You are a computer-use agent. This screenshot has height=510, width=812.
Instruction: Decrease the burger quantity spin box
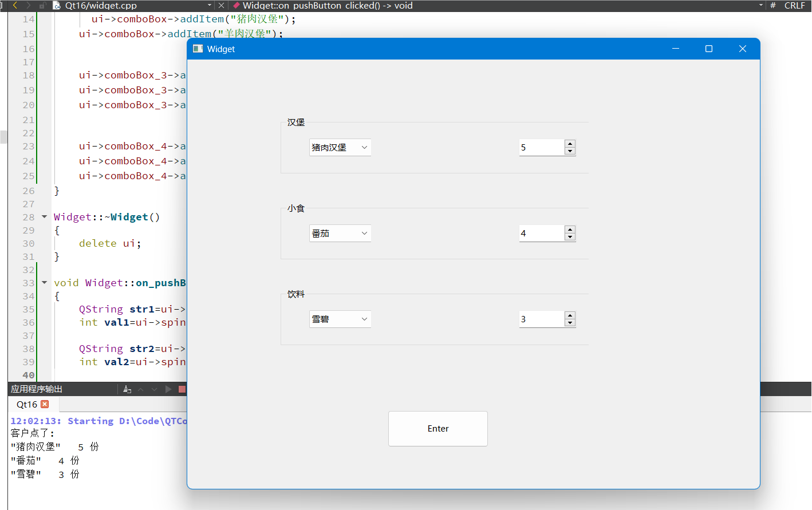tap(570, 151)
